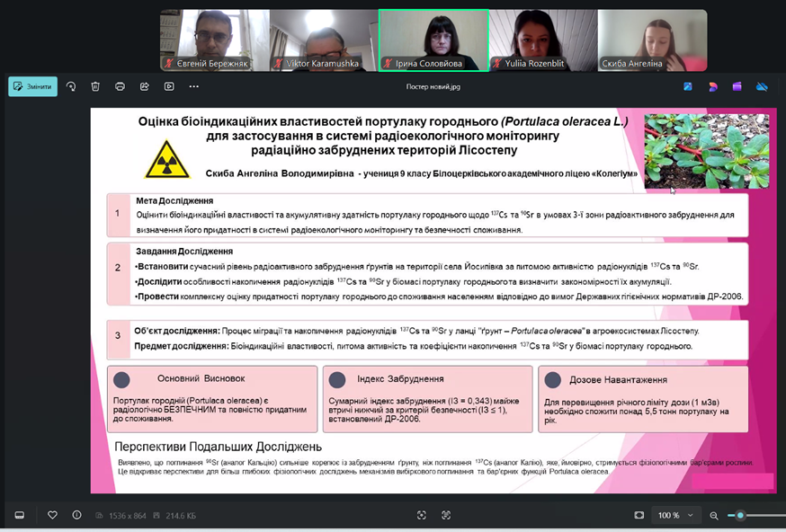This screenshot has width=786, height=532.
Task: Click Перспективи Подальших Досліджень heading
Action: click(218, 447)
